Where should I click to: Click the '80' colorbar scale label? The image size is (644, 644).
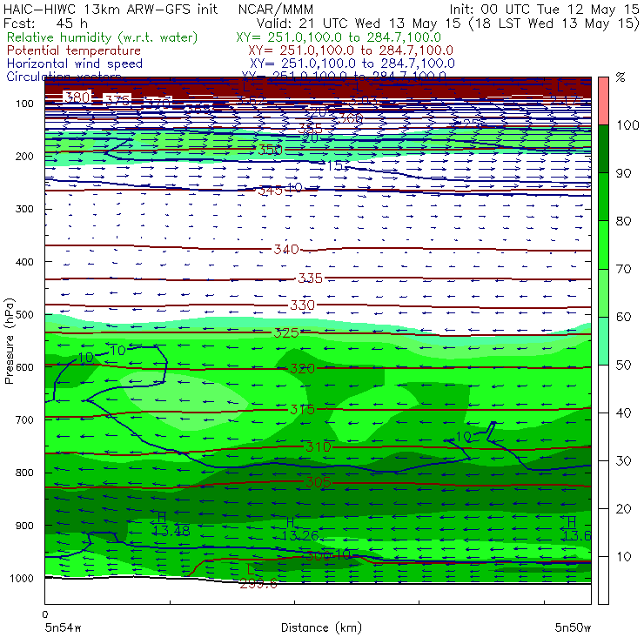[x=623, y=221]
